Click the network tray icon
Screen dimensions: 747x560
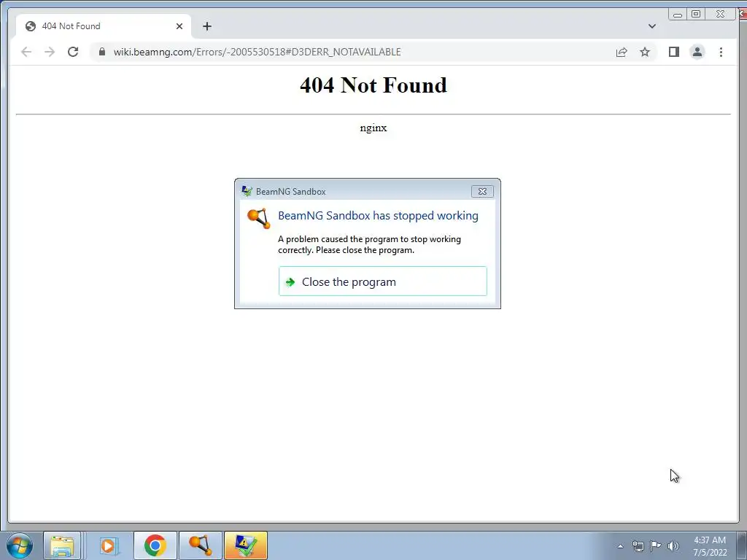click(638, 545)
